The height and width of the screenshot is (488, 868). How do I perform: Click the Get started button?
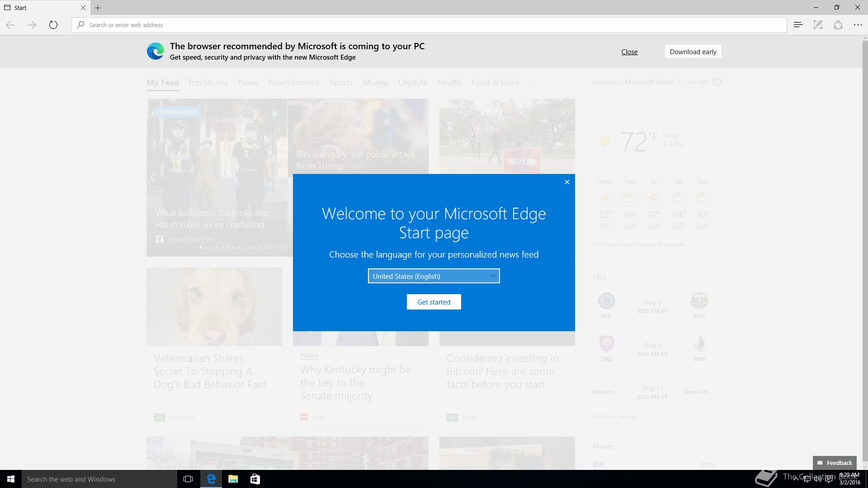434,302
